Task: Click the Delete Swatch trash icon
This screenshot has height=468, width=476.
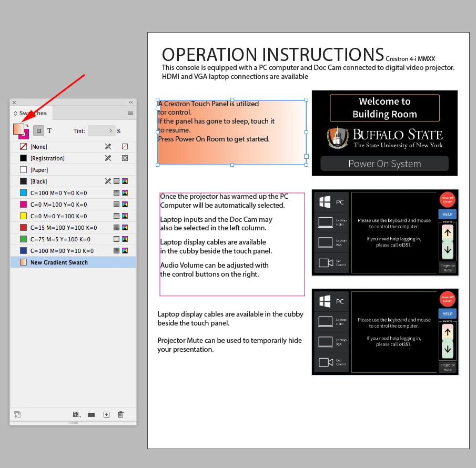Action: [x=120, y=414]
